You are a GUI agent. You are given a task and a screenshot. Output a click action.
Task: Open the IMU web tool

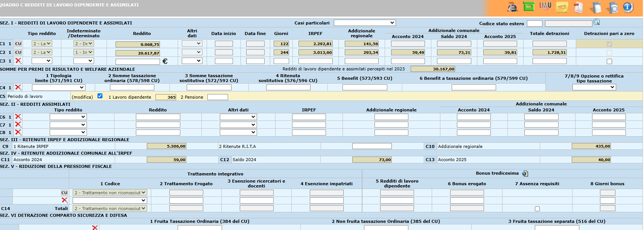click(545, 6)
